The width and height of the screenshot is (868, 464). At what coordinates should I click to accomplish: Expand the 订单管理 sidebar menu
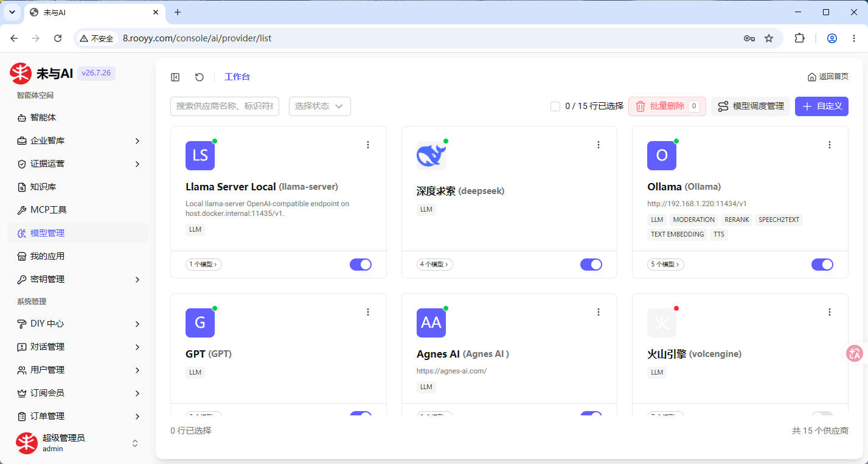pos(78,416)
